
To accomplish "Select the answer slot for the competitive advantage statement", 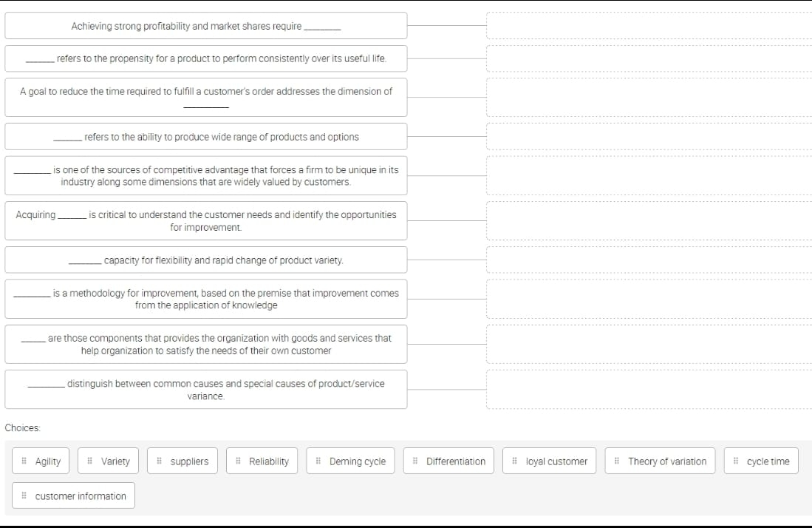I will pyautogui.click(x=649, y=175).
